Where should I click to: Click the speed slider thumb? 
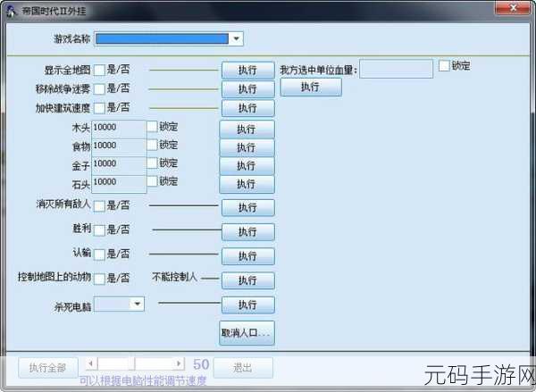pyautogui.click(x=131, y=363)
